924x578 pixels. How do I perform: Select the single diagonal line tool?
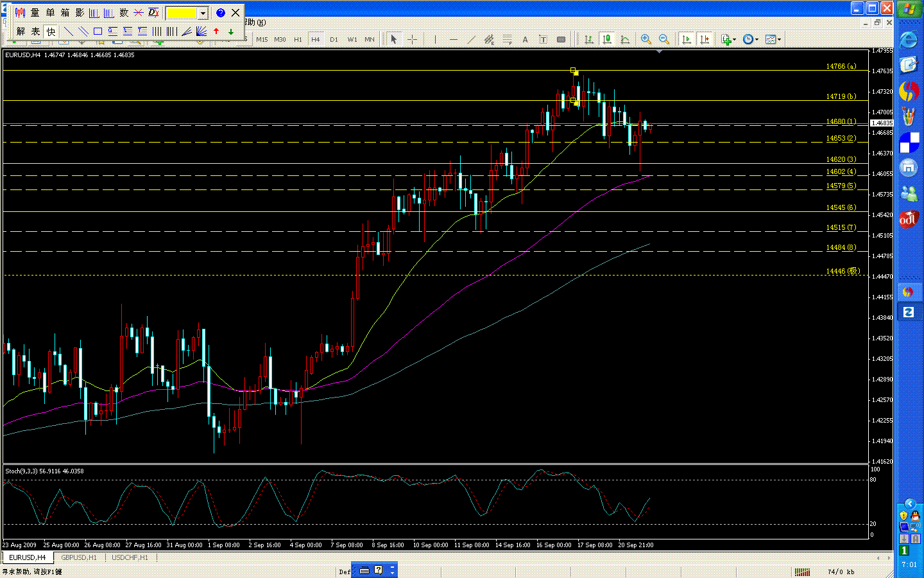(x=69, y=31)
